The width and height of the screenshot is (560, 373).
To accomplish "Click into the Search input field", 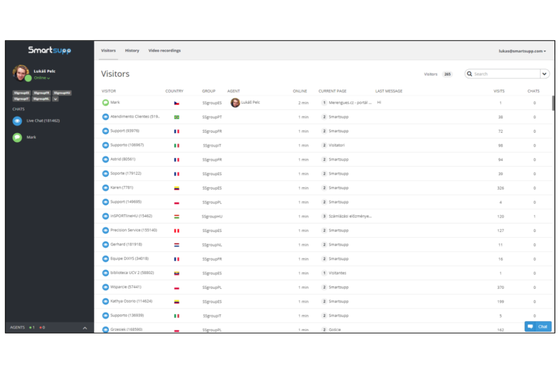I will (506, 74).
